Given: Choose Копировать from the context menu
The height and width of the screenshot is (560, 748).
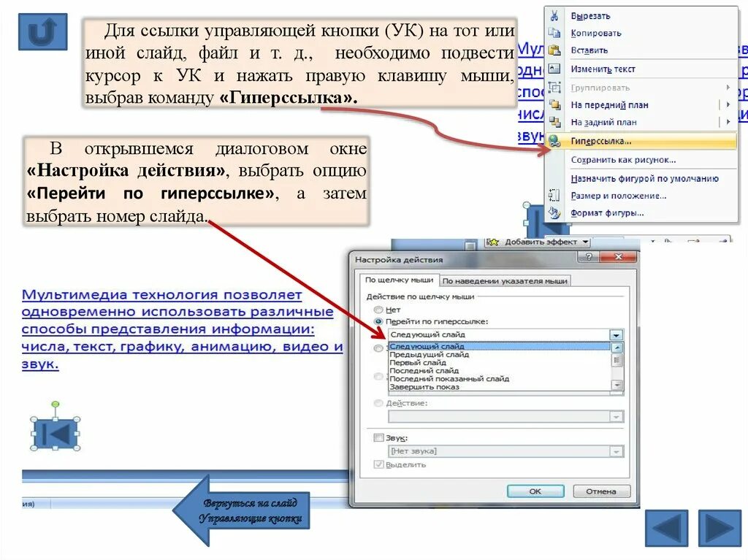Looking at the screenshot, I should pos(641,33).
